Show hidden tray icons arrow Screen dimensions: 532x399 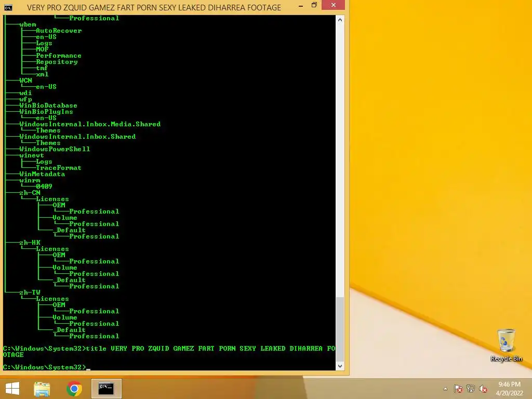point(445,389)
